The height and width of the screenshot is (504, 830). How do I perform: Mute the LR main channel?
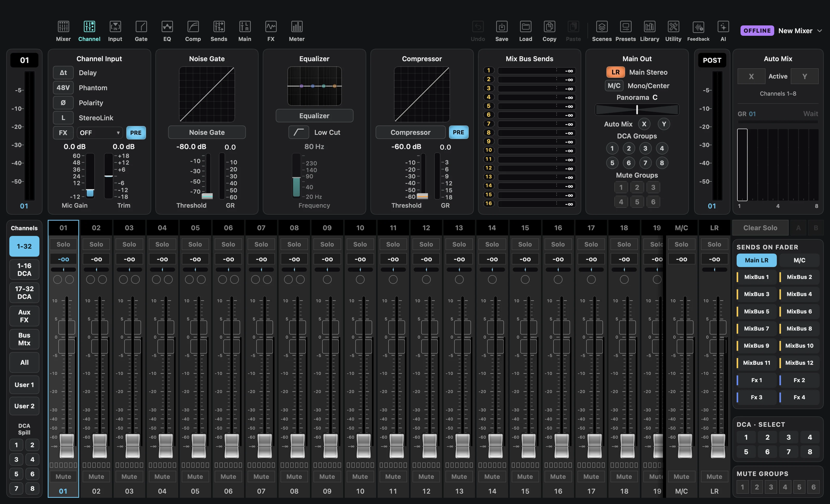[715, 477]
